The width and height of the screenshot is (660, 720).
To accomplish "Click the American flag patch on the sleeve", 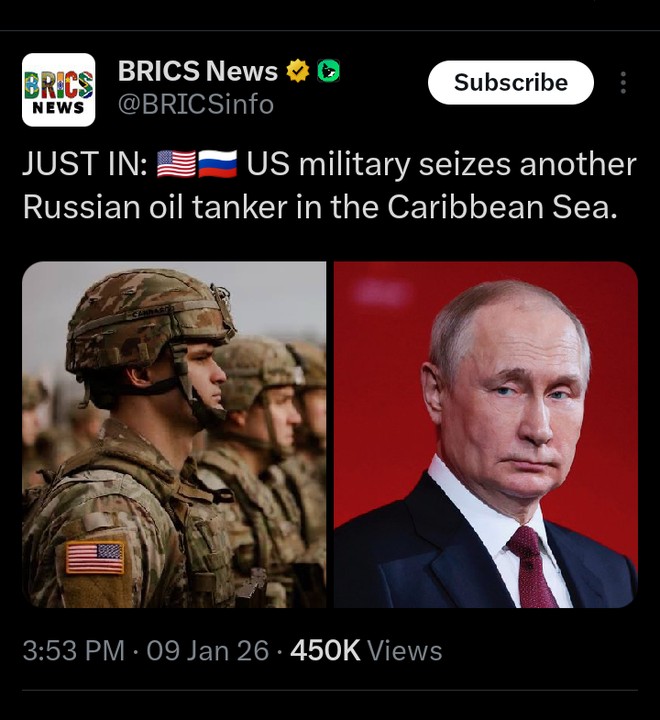I will point(95,557).
